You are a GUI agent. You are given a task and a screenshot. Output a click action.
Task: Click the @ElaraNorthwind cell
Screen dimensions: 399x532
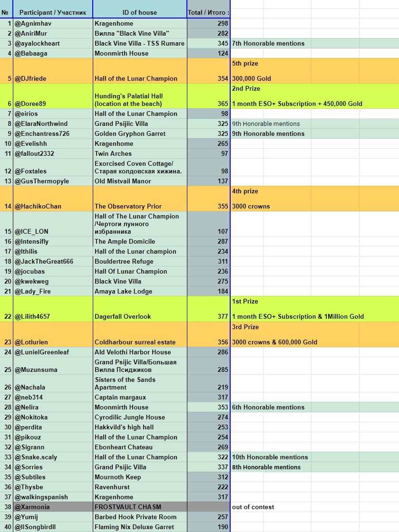[53, 123]
